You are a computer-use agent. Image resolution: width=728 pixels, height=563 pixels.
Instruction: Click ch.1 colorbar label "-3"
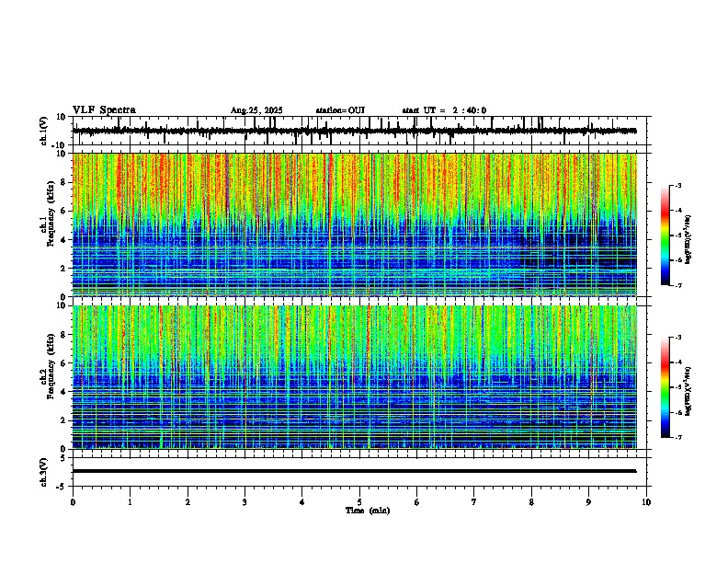click(x=678, y=186)
